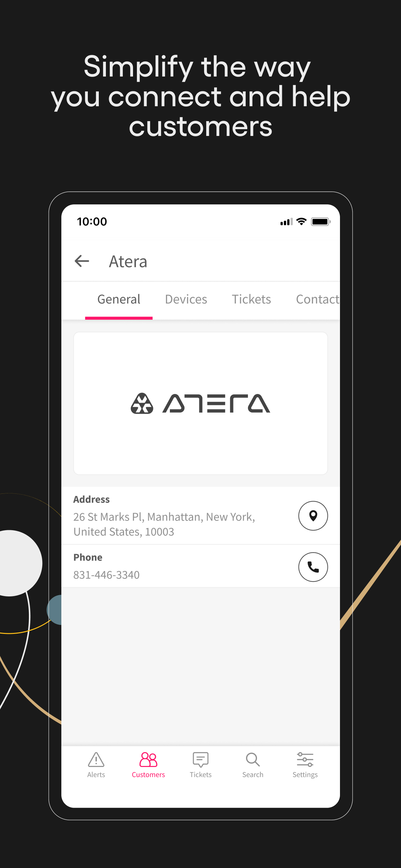
Task: Open the Tickets chat bubble icon
Action: click(x=200, y=759)
